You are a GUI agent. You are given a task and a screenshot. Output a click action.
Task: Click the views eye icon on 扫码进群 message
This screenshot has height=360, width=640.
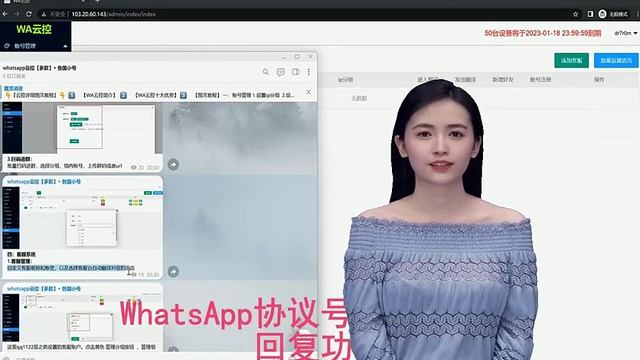(134, 167)
